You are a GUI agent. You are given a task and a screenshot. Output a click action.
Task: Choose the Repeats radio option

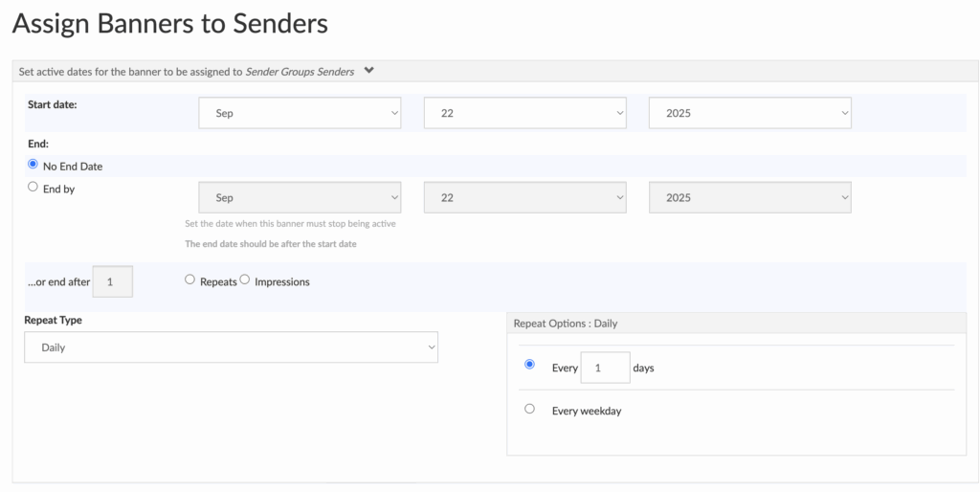(x=189, y=280)
